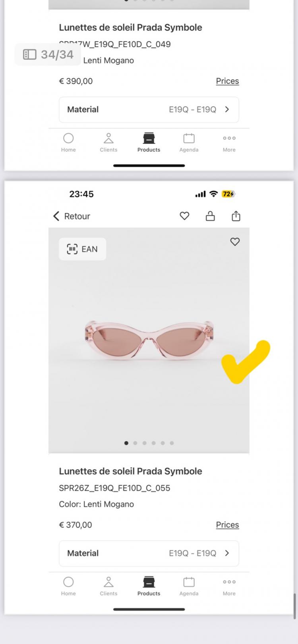Open More menu in lower tab bar
Image resolution: width=298 pixels, height=644 pixels.
tap(229, 585)
